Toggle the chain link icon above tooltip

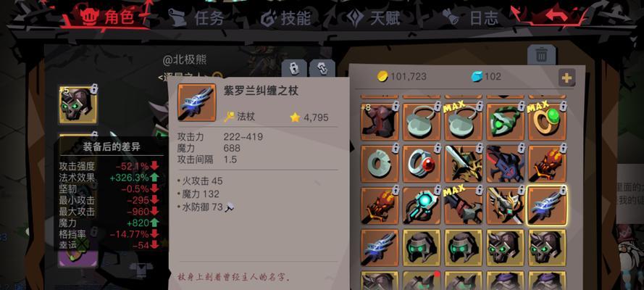tap(322, 68)
